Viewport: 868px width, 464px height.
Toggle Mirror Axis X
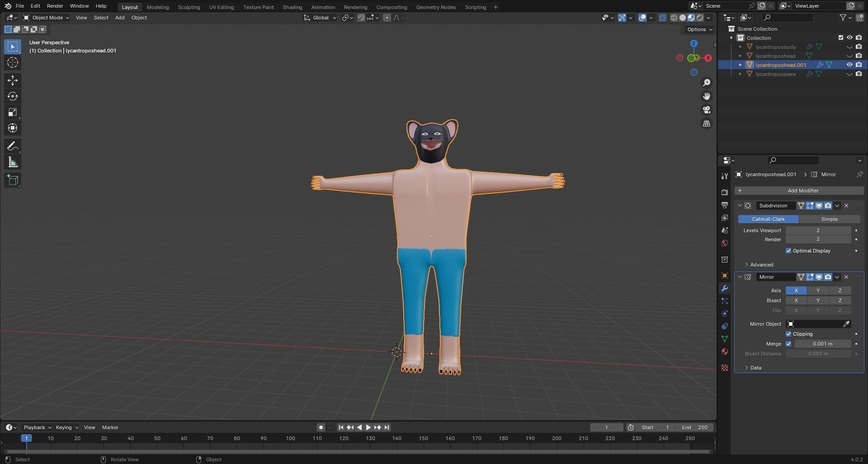[x=796, y=291]
